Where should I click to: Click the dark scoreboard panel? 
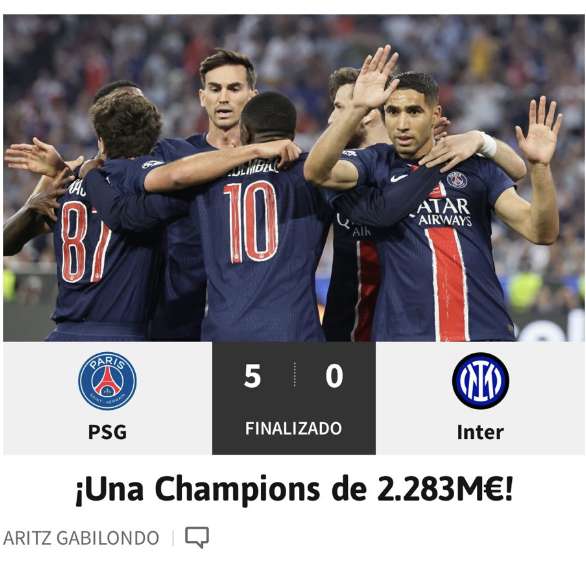[294, 398]
